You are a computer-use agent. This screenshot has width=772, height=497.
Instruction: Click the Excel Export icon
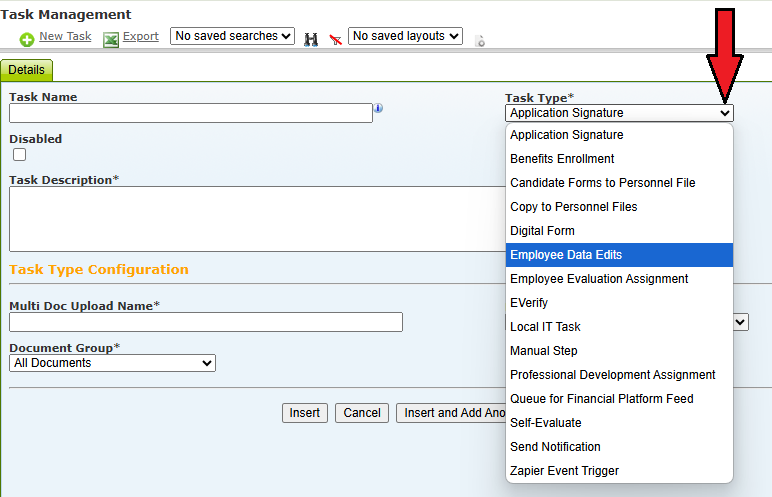click(x=111, y=39)
